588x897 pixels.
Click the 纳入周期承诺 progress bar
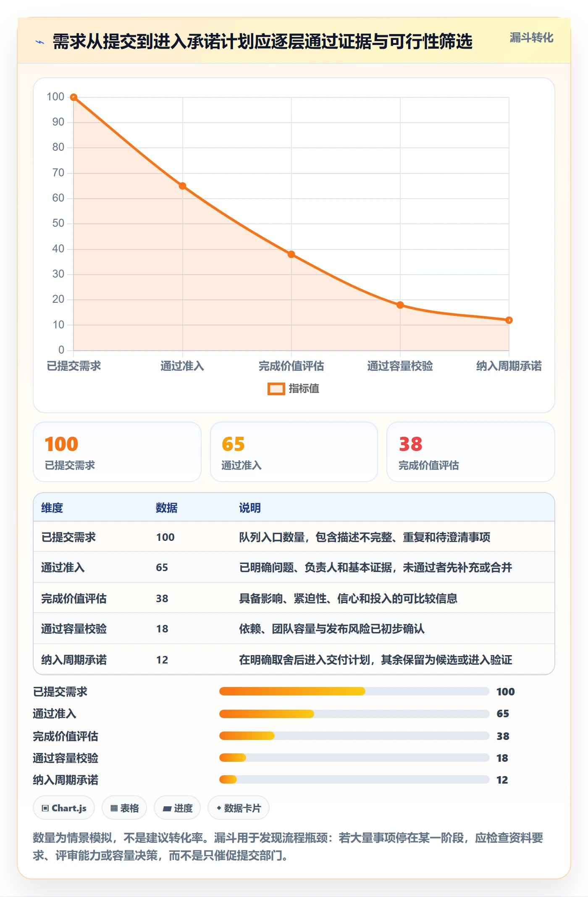tap(354, 779)
